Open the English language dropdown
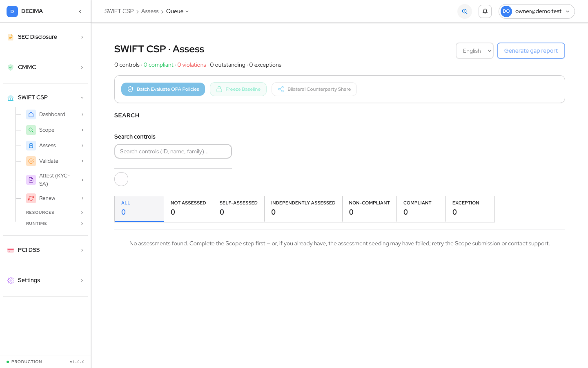The height and width of the screenshot is (368, 588). 474,51
